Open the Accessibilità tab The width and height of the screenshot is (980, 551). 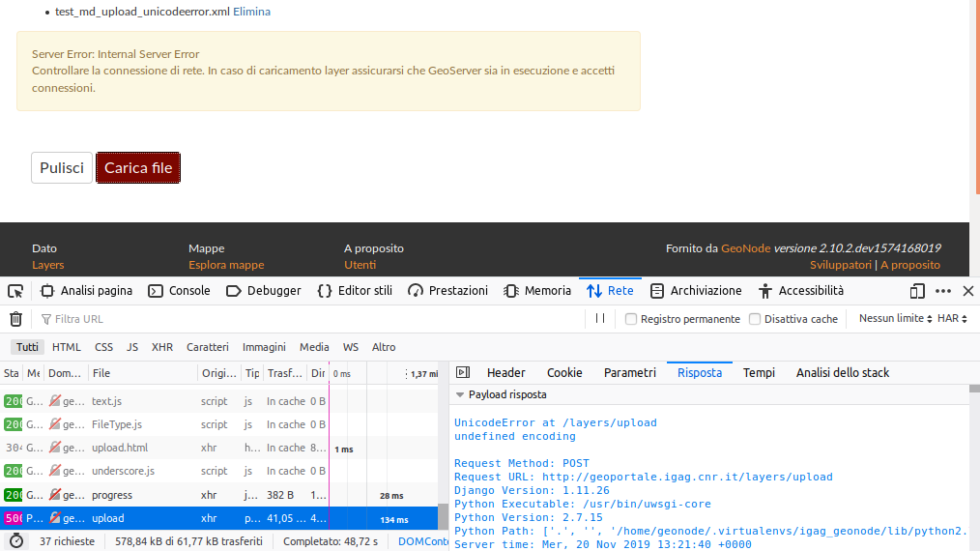point(801,291)
